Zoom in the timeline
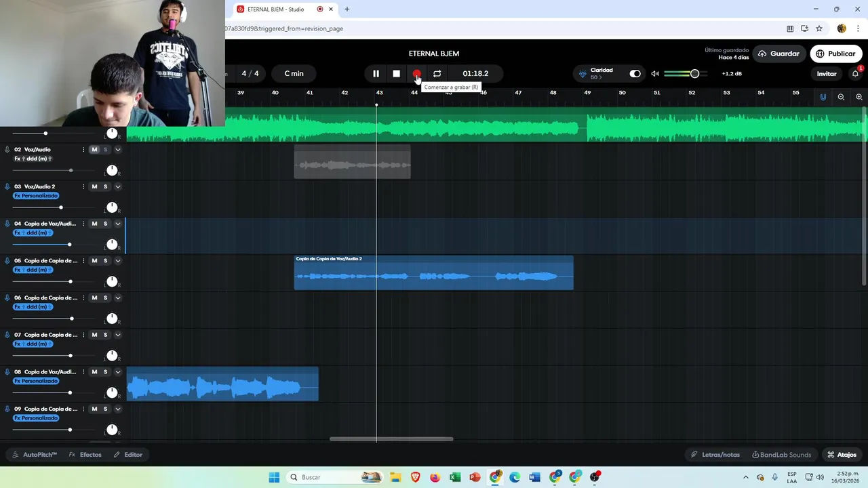Viewport: 868px width, 488px height. (859, 97)
